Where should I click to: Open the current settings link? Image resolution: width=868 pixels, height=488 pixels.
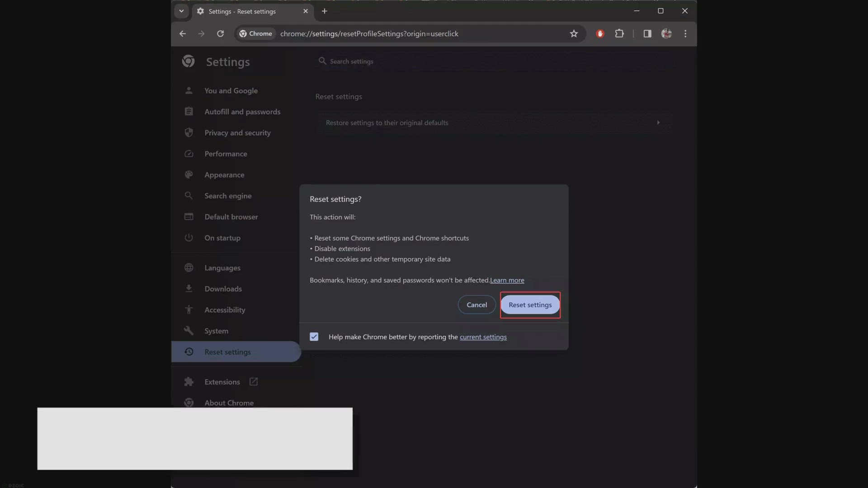[x=483, y=337]
